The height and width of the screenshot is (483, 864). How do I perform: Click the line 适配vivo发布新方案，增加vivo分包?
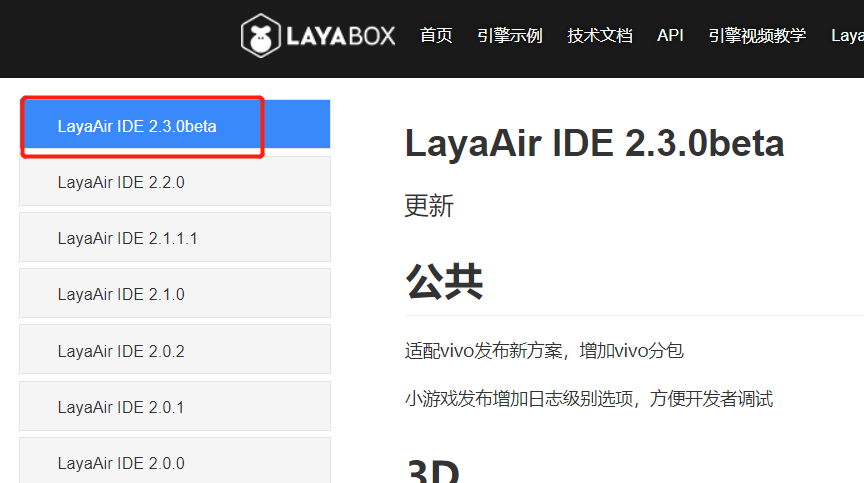click(x=544, y=351)
